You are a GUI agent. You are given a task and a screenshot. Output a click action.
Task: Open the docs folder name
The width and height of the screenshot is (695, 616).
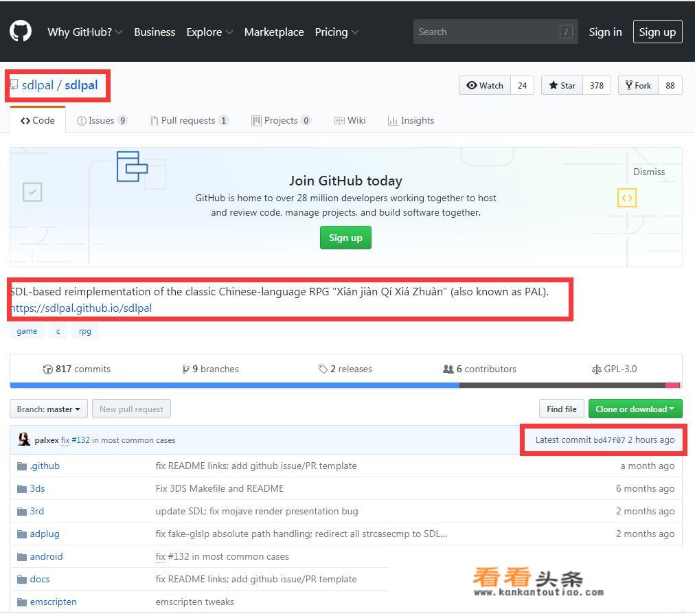pyautogui.click(x=40, y=579)
